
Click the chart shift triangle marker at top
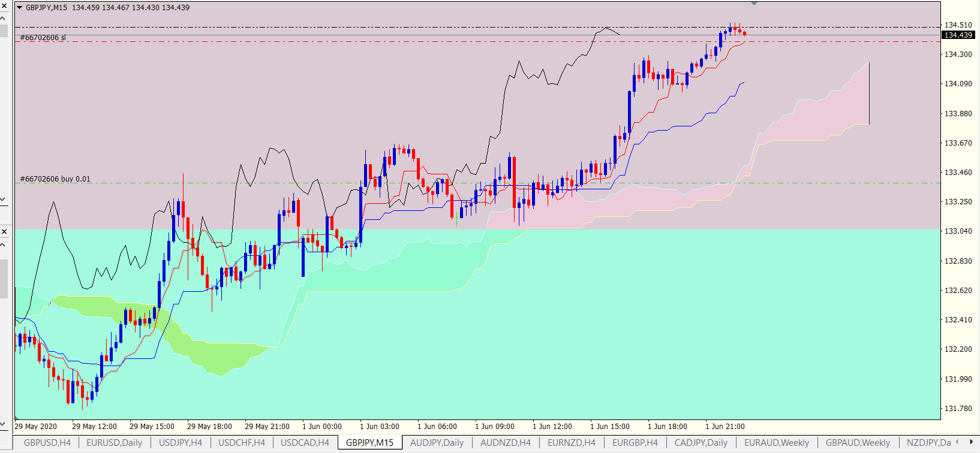point(754,4)
